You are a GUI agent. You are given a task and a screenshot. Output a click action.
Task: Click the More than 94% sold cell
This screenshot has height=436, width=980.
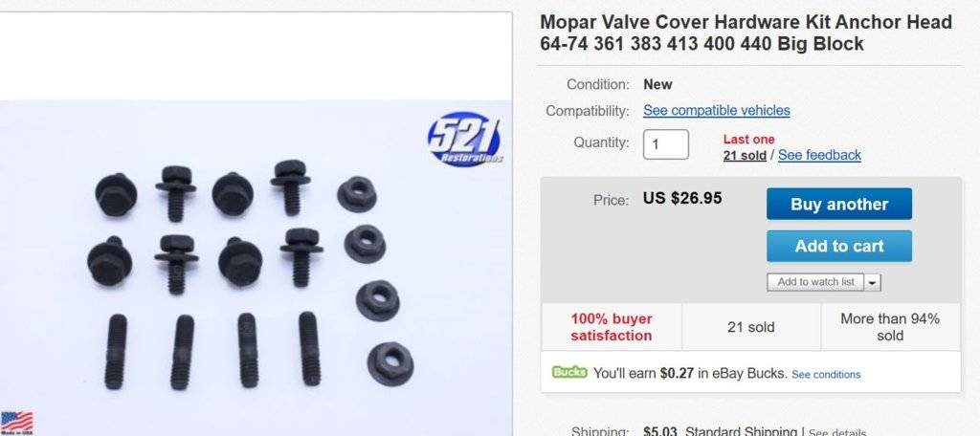pos(890,327)
